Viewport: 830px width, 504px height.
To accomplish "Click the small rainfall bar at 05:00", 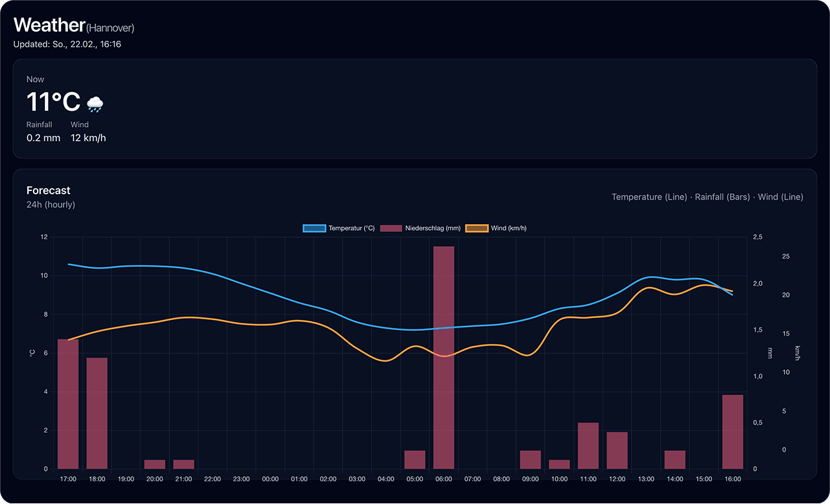I will click(415, 459).
